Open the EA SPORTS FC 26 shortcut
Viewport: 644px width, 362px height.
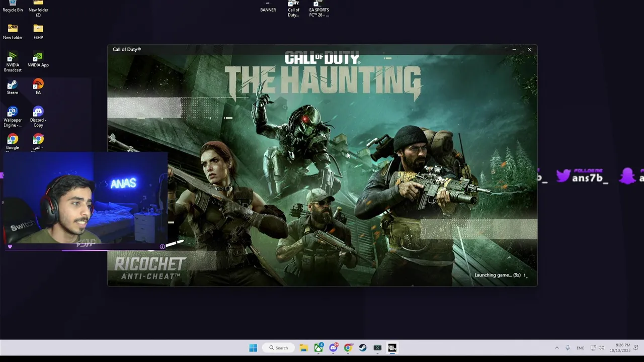(319, 9)
